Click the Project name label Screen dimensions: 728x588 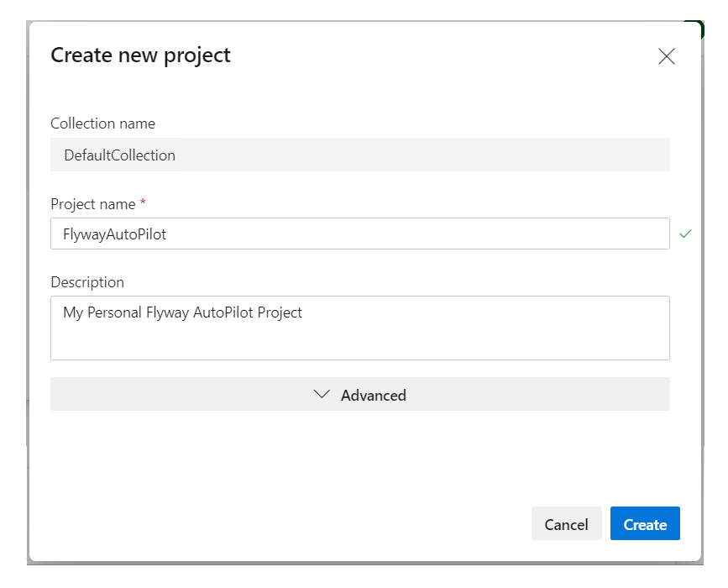pos(92,204)
